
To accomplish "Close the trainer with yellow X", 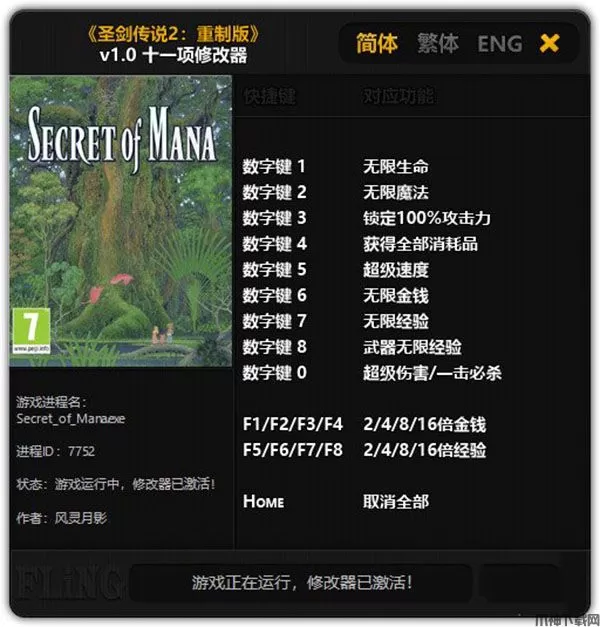I will [550, 43].
